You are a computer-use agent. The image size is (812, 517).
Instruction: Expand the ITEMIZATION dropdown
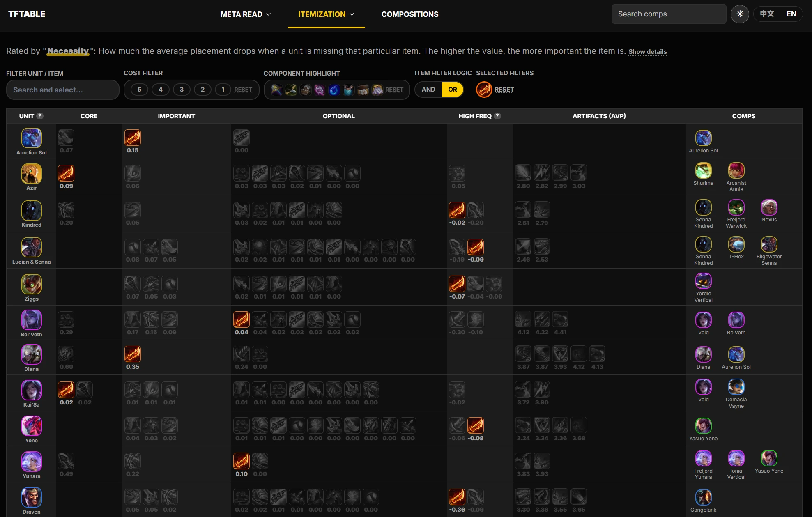[326, 14]
